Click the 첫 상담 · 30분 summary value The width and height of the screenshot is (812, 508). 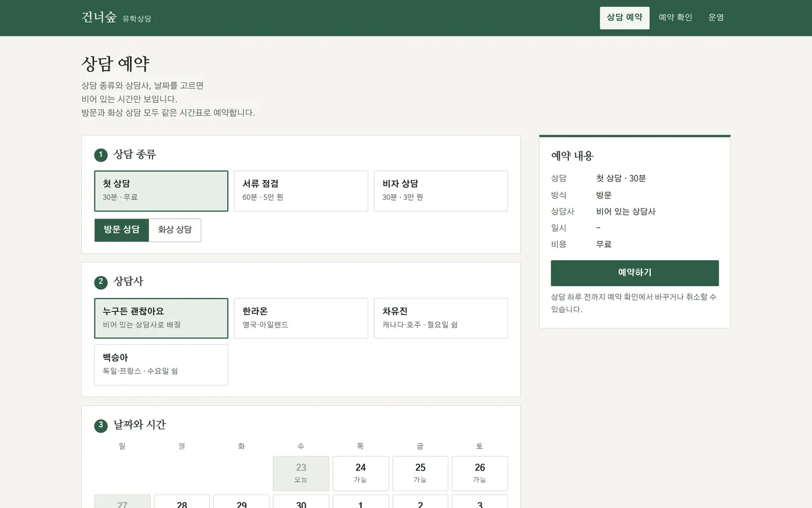[x=621, y=179]
